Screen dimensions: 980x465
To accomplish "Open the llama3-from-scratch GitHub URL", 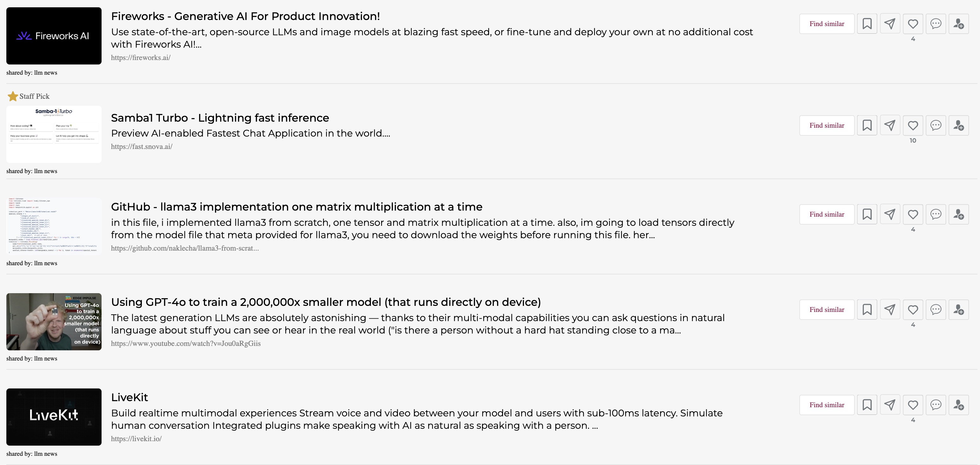I will [x=184, y=248].
